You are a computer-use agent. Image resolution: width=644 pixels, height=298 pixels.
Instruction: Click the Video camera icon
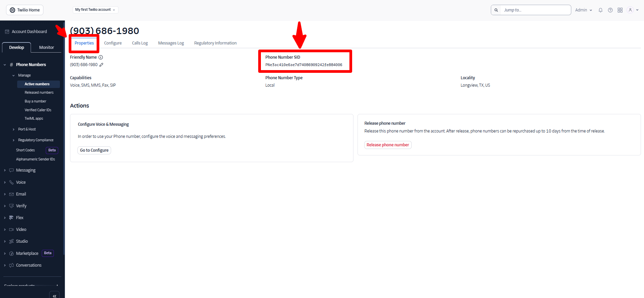click(x=11, y=230)
